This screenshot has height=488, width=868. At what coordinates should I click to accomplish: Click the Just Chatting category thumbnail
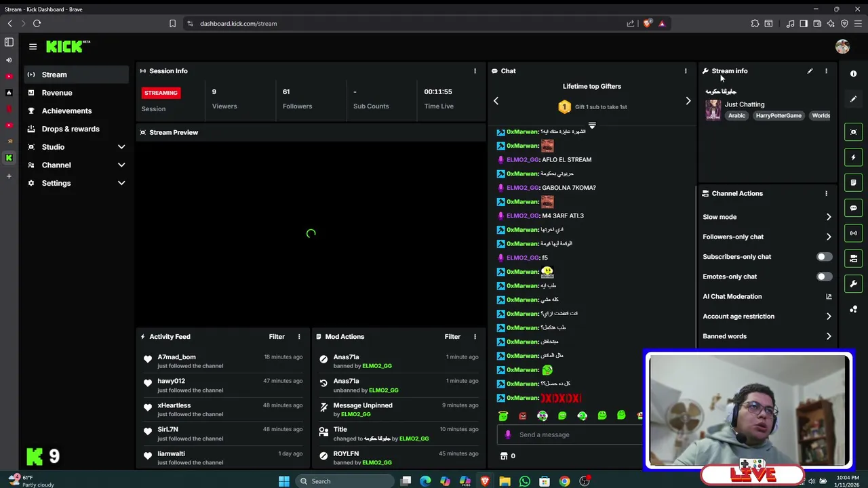(x=713, y=110)
